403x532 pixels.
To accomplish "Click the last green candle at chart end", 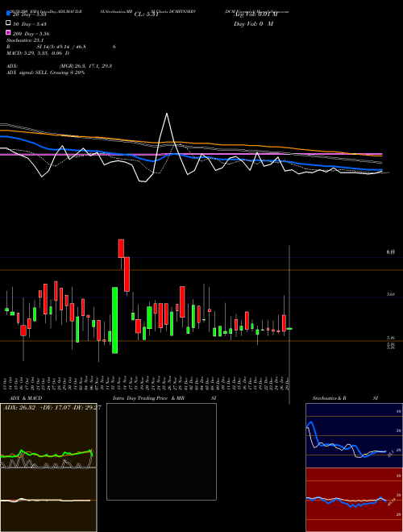I will pos(289,329).
